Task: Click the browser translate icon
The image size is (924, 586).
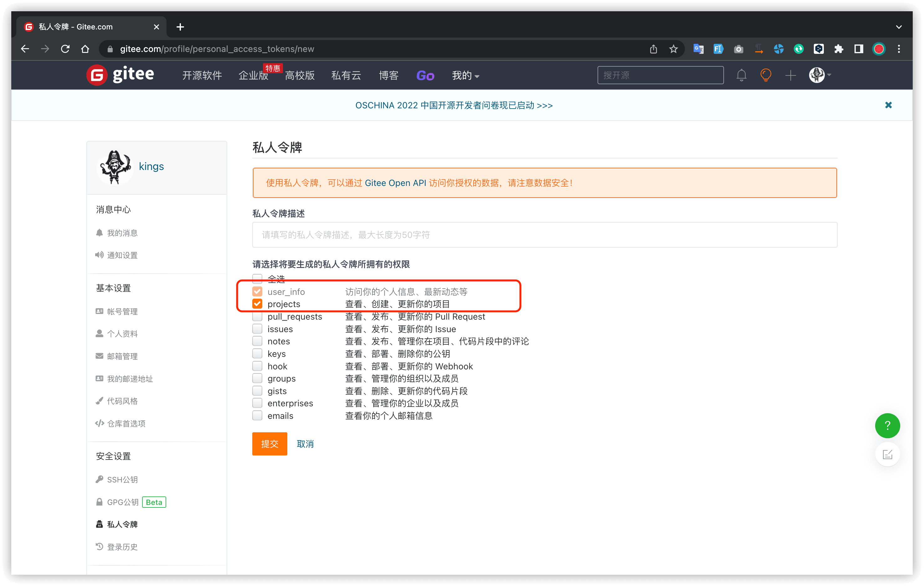Action: pos(698,49)
